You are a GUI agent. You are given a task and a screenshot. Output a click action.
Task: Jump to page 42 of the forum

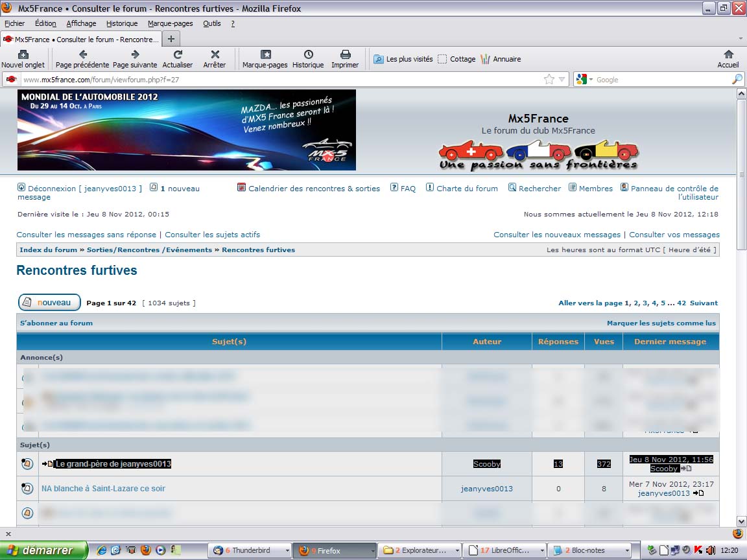point(682,303)
